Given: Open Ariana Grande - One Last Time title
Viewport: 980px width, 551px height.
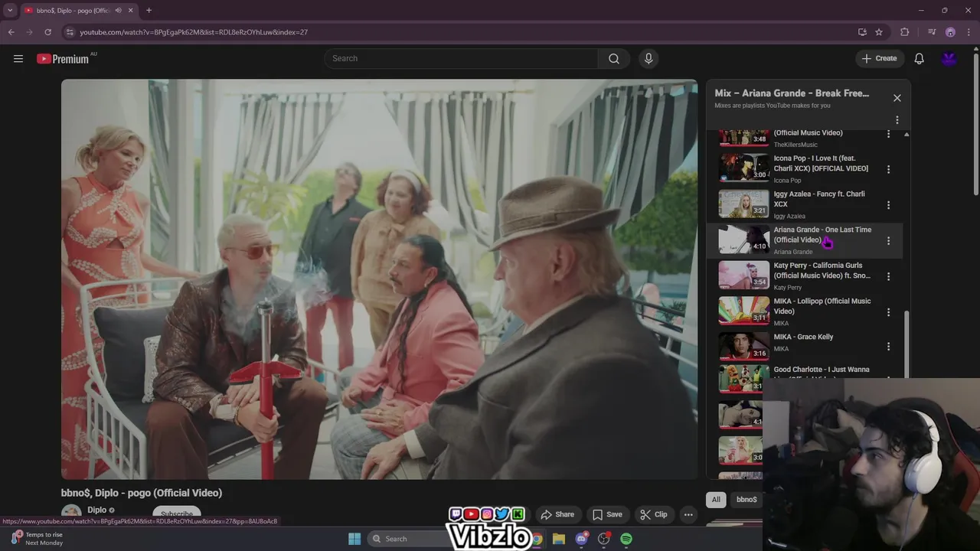Looking at the screenshot, I should pyautogui.click(x=822, y=235).
